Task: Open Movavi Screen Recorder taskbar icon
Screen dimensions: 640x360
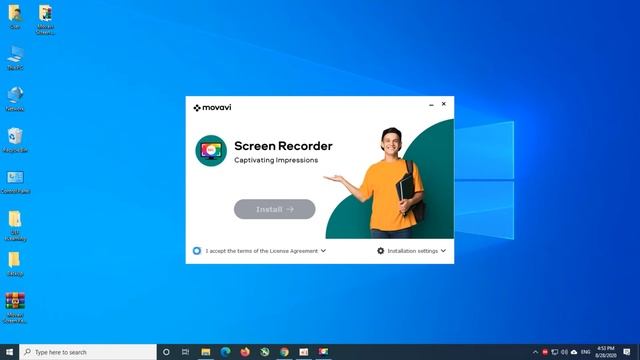Action: pos(323,352)
